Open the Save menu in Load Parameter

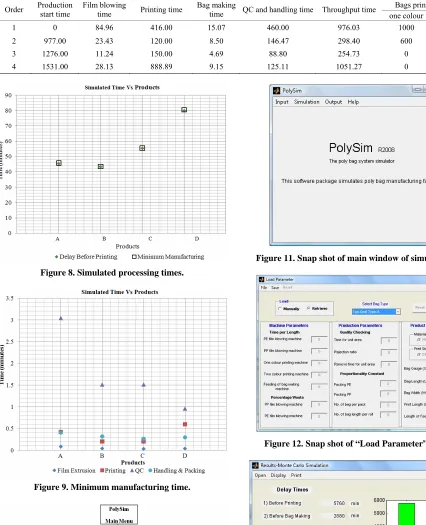(x=275, y=287)
